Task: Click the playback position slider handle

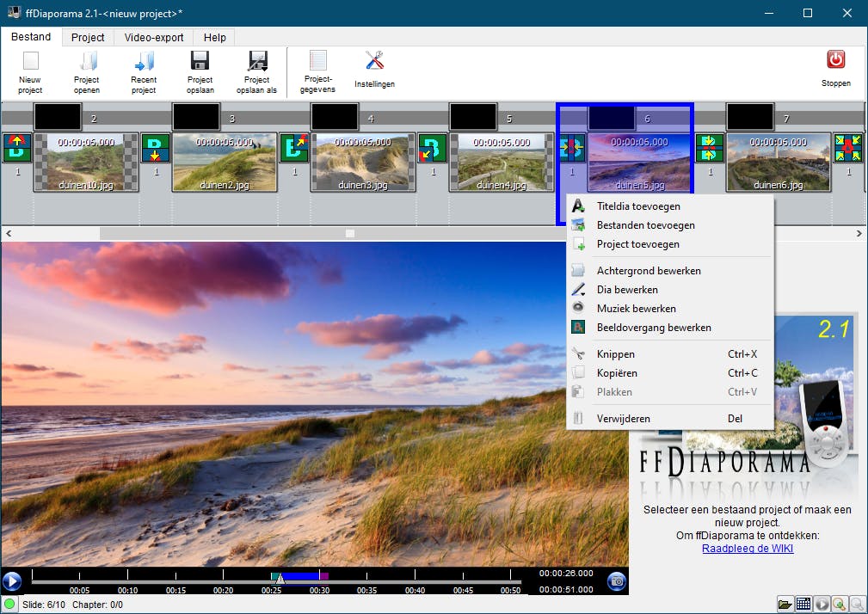Action: pos(279,579)
